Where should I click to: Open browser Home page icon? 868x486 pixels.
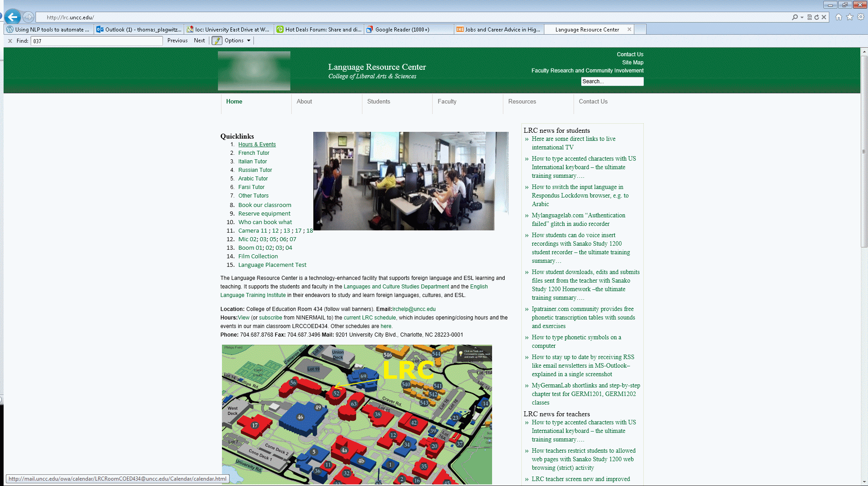pos(839,17)
